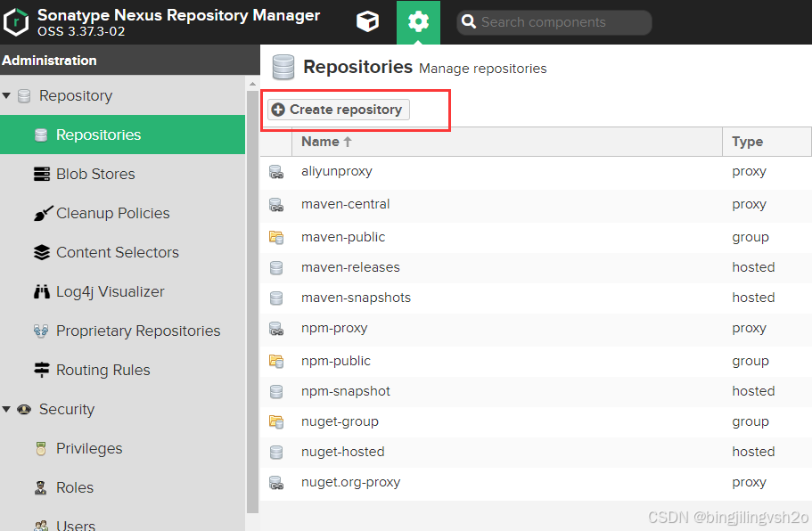Click the Create repository button
Screen dimensions: 812x531
pyautogui.click(x=339, y=110)
